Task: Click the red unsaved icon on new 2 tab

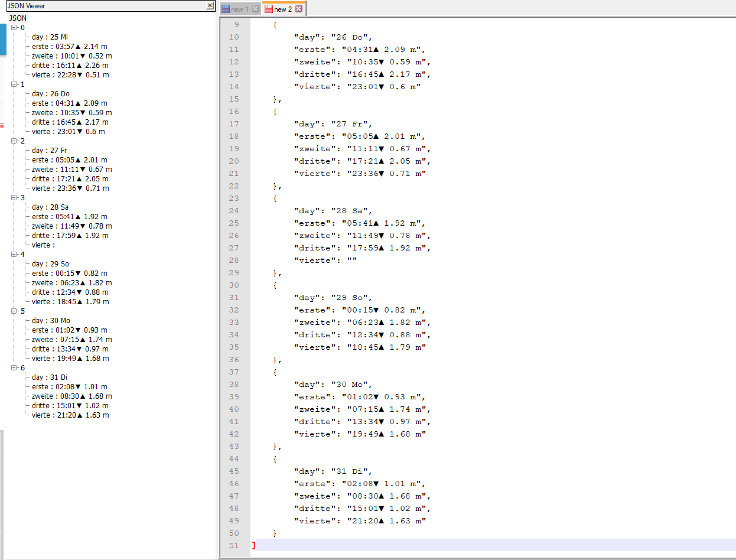Action: [x=269, y=9]
